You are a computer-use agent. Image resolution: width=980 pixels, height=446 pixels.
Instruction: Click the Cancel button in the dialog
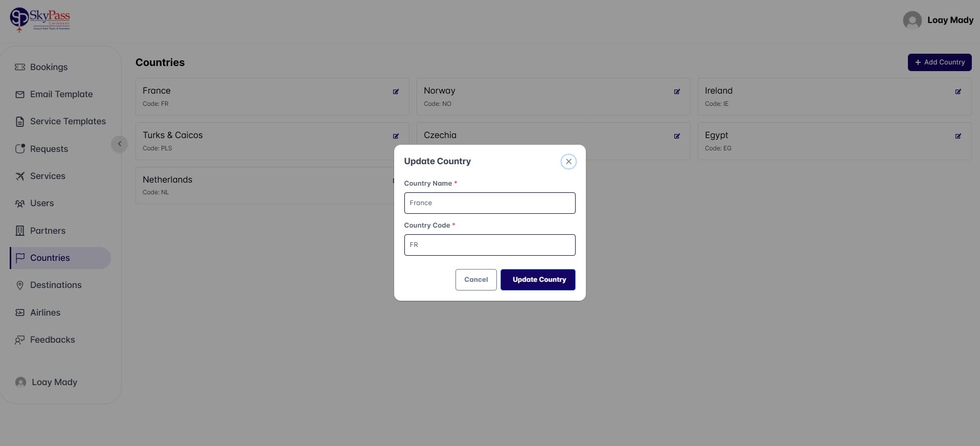pos(476,280)
